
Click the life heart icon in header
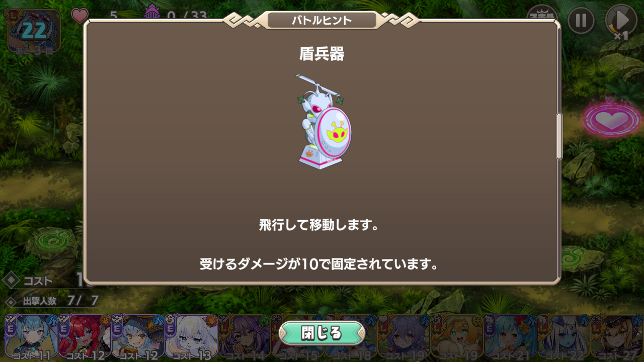(x=79, y=16)
